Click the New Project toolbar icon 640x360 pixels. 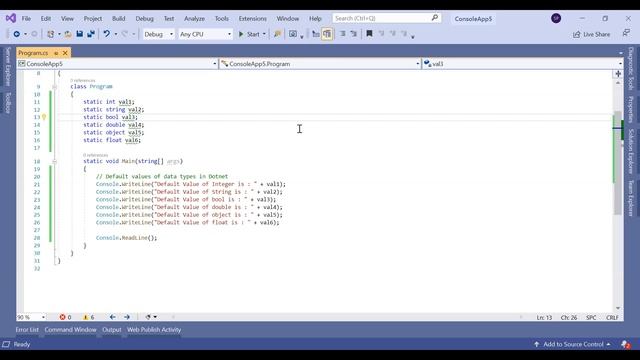(51, 34)
